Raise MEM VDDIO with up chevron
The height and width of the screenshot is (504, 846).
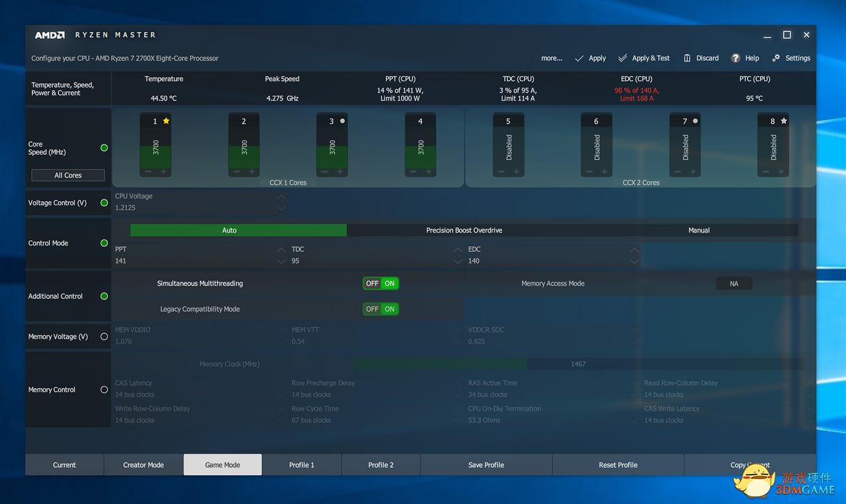coord(281,330)
